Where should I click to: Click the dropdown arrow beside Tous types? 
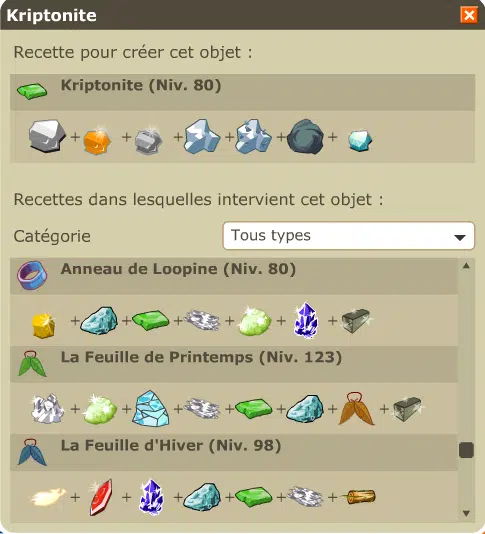point(460,237)
